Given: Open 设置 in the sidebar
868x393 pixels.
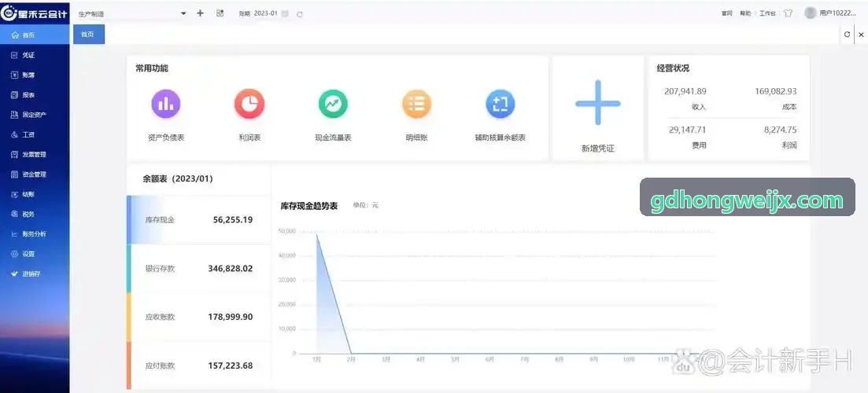Looking at the screenshot, I should (x=35, y=254).
